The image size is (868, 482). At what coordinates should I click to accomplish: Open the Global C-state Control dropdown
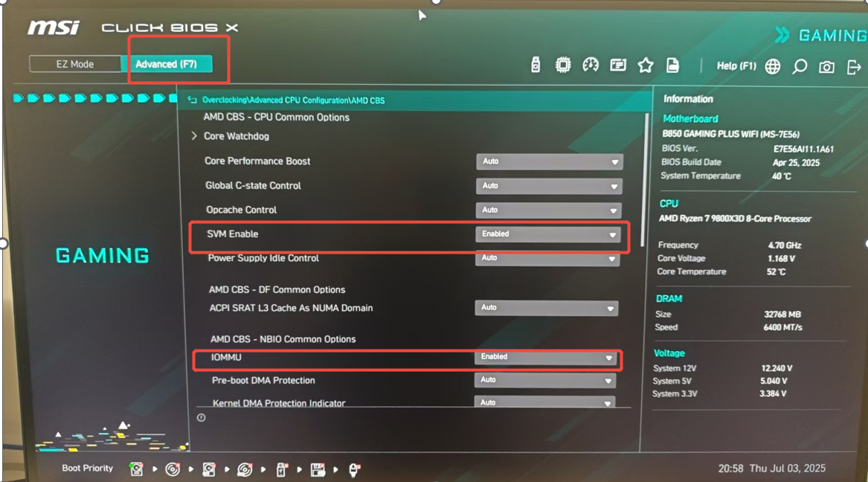click(x=549, y=186)
